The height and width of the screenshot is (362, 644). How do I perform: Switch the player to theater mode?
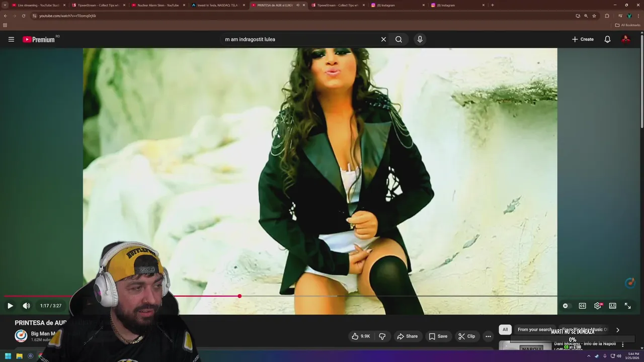click(x=613, y=306)
